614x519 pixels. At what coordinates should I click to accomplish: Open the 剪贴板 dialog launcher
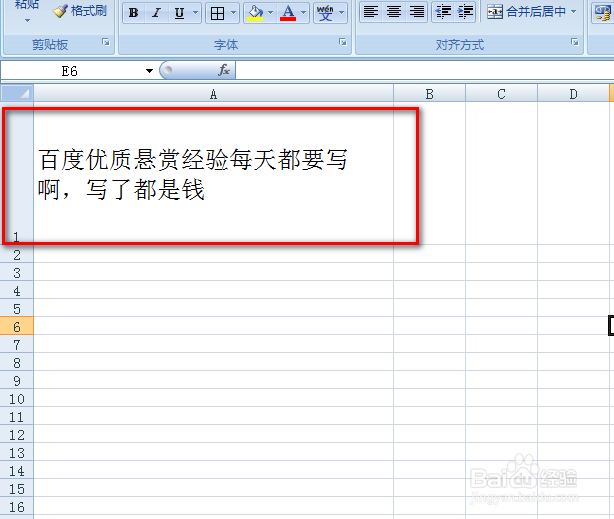pyautogui.click(x=106, y=42)
